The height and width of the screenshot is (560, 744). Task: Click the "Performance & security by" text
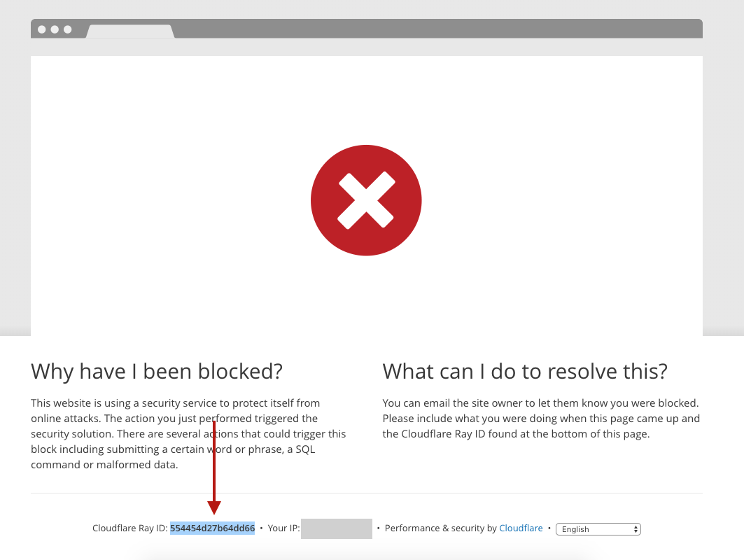coord(440,528)
